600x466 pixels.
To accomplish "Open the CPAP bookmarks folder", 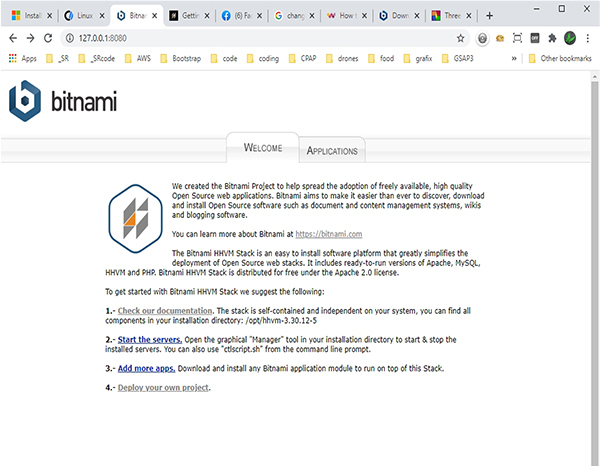I will pyautogui.click(x=303, y=59).
